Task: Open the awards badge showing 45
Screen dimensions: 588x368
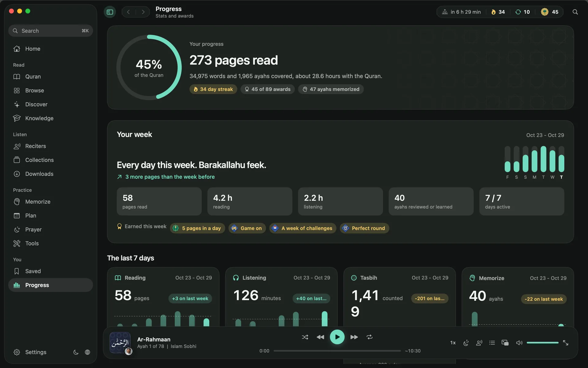Action: point(550,12)
